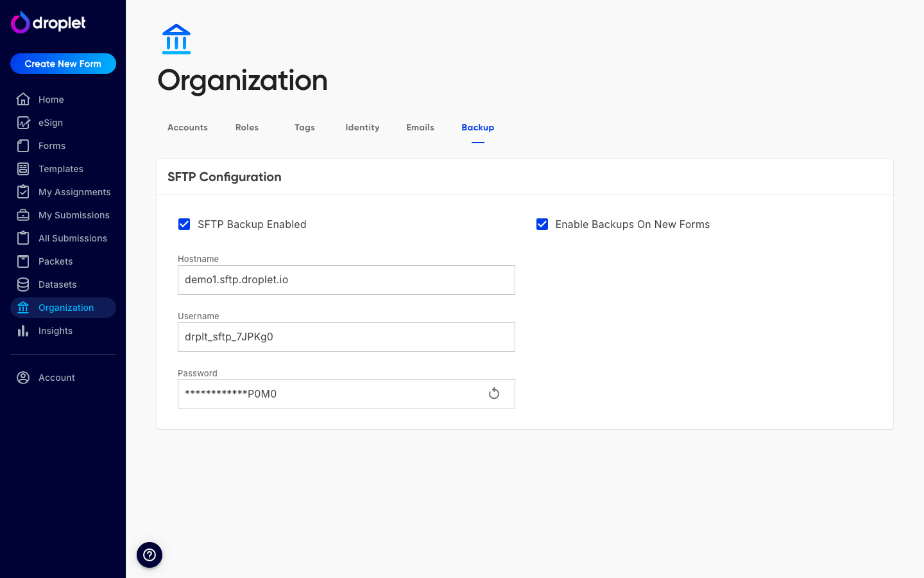The width and height of the screenshot is (924, 578).
Task: Uncheck SFTP Backup Enabled checkbox
Action: pos(184,224)
